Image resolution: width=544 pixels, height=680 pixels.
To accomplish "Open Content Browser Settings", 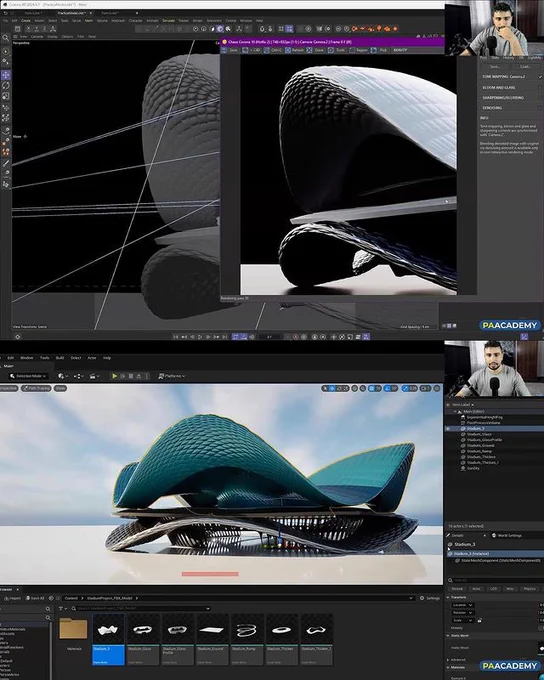I will click(x=429, y=598).
